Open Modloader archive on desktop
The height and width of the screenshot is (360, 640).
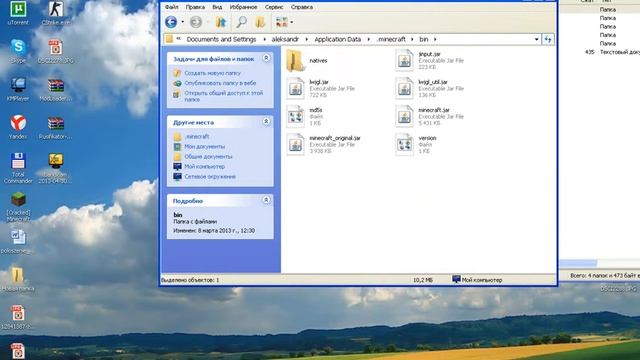point(56,89)
